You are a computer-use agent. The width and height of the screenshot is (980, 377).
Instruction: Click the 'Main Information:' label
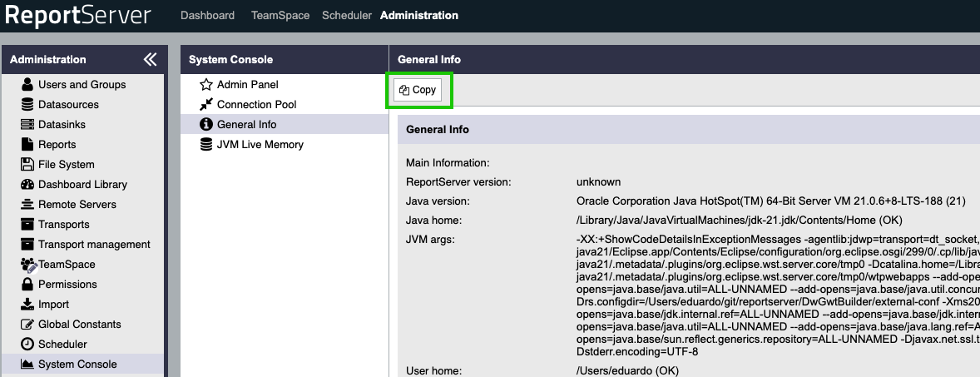point(448,163)
